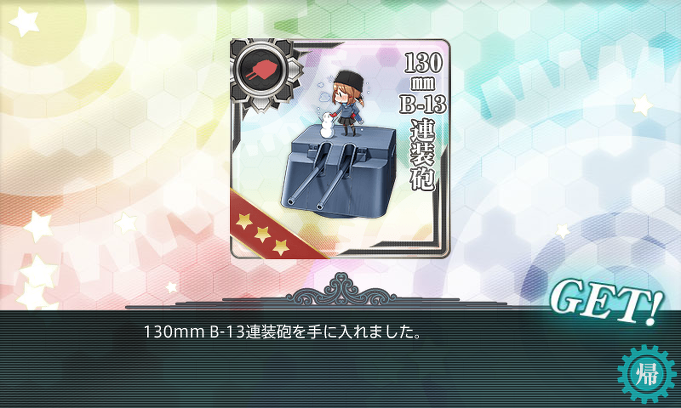Click the small star beside blue circles

pos(562,231)
